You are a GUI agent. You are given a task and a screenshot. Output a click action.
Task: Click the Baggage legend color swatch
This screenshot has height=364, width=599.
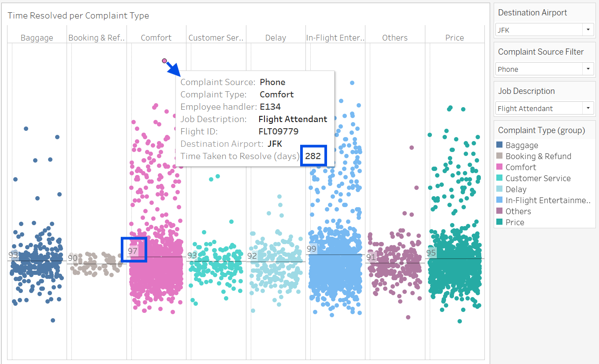499,145
